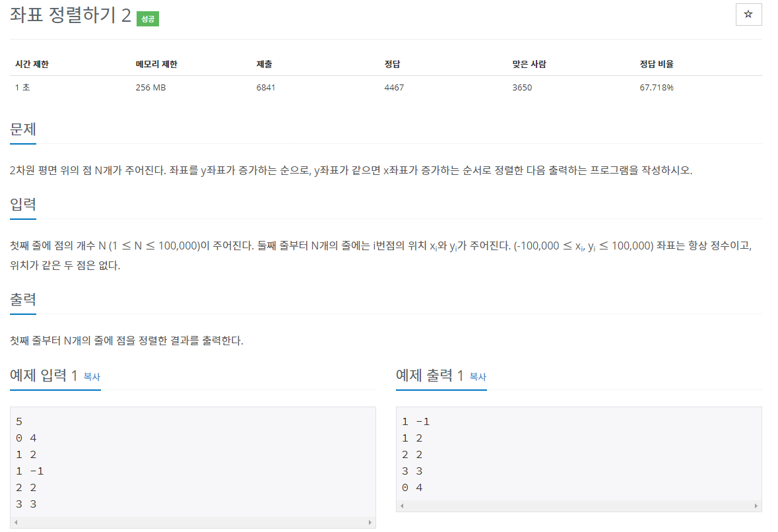This screenshot has width=778, height=532.
Task: Click right arrow of output box scrollbar
Action: tap(756, 506)
